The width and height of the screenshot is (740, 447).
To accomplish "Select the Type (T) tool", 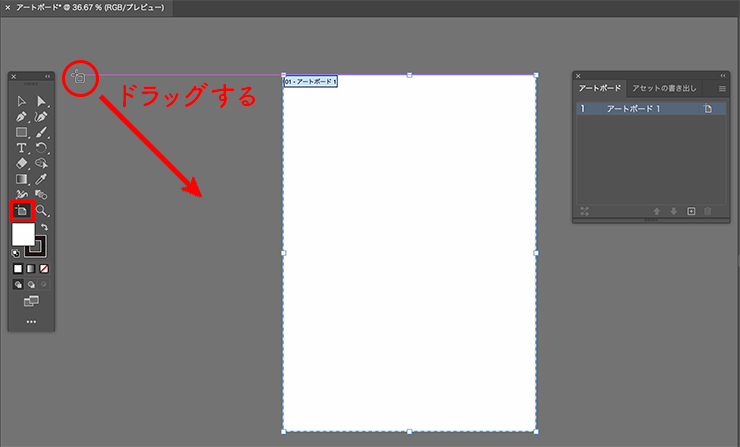I will pyautogui.click(x=22, y=148).
